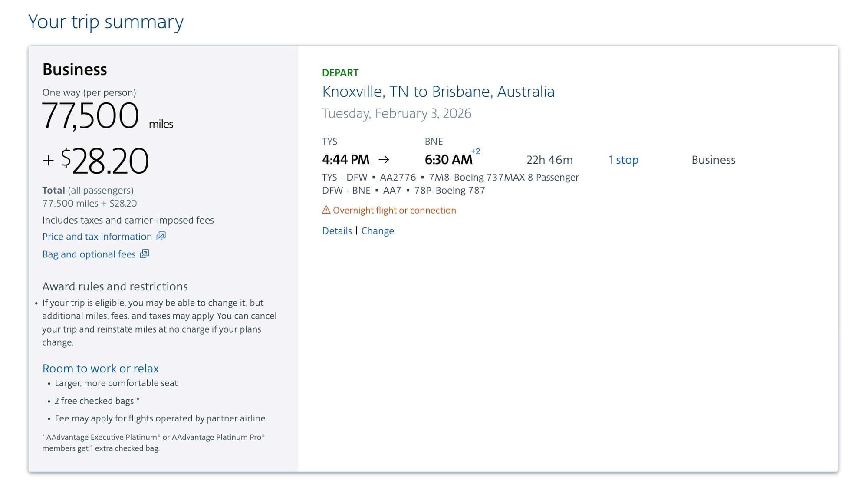
Task: Open the Price and tax information link
Action: (x=98, y=236)
